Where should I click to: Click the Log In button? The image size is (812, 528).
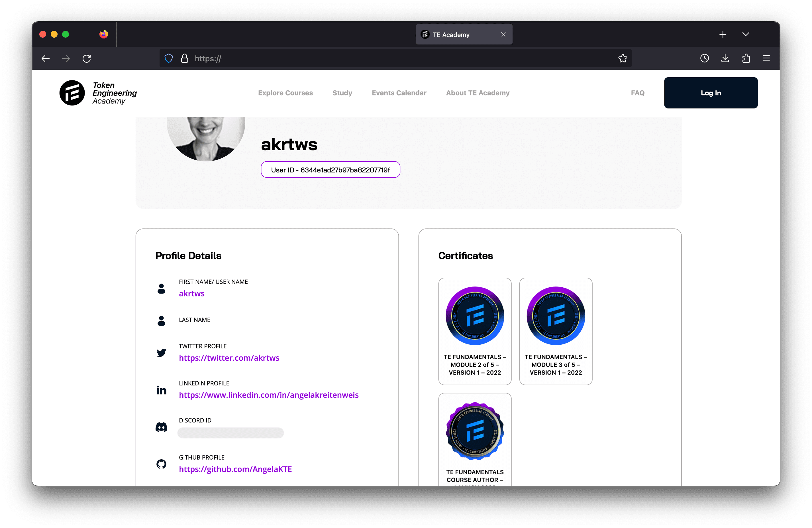tap(711, 93)
